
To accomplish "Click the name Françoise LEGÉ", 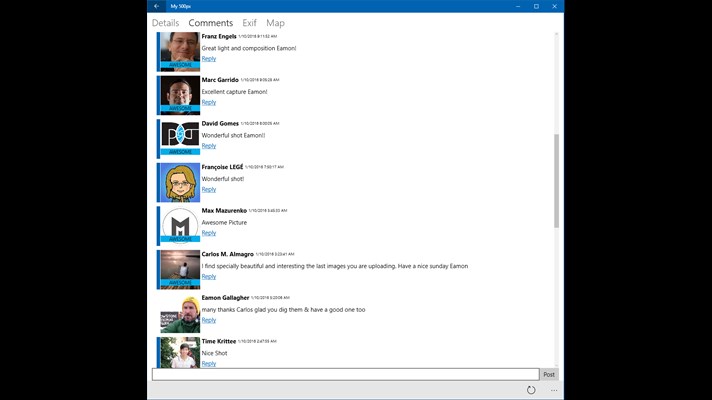I will pos(222,167).
